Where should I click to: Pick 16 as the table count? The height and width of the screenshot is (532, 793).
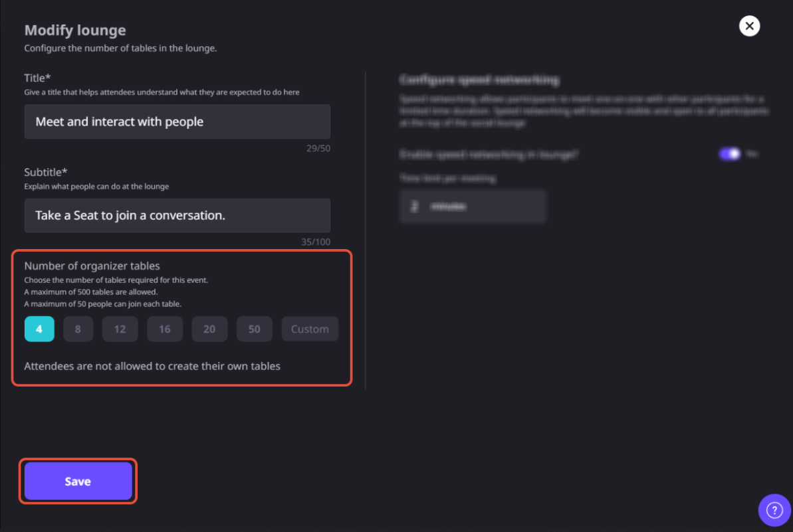tap(165, 329)
